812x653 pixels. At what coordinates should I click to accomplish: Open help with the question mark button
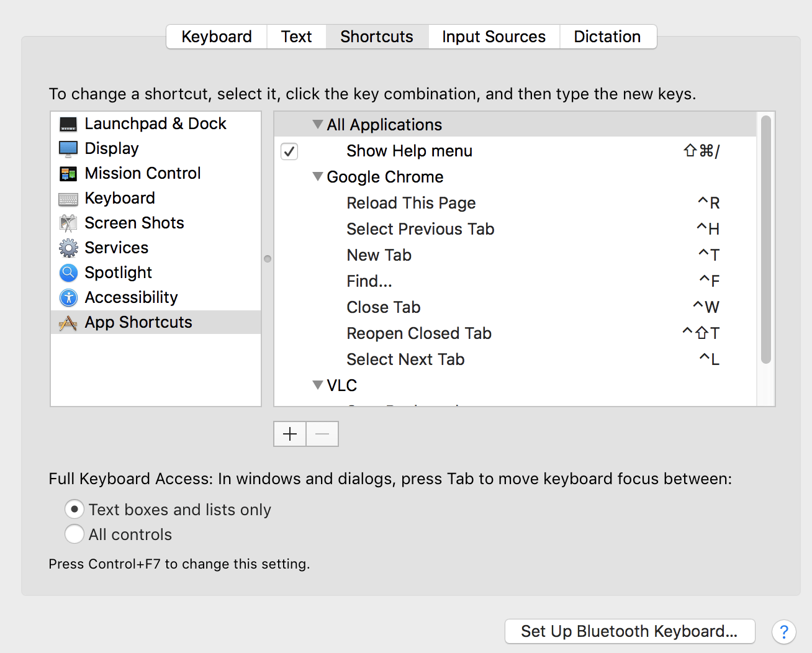tap(783, 632)
